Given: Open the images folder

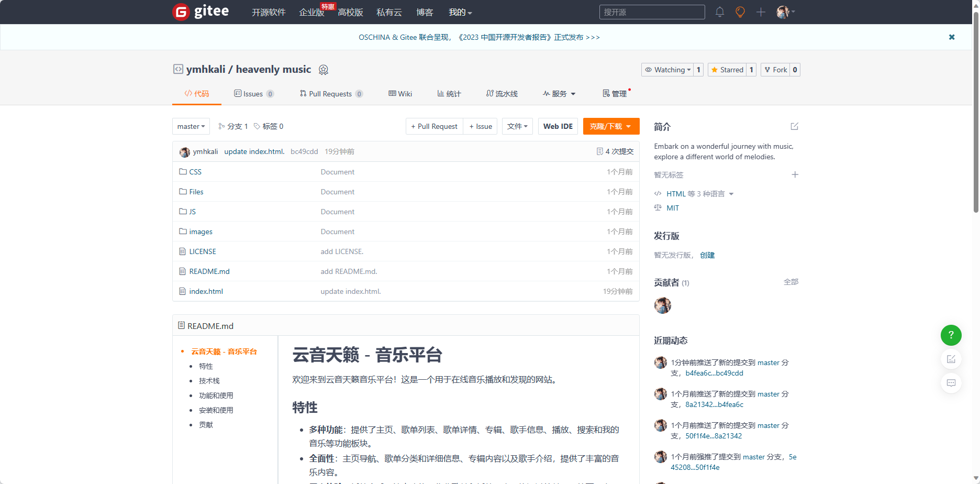Looking at the screenshot, I should pyautogui.click(x=201, y=232).
